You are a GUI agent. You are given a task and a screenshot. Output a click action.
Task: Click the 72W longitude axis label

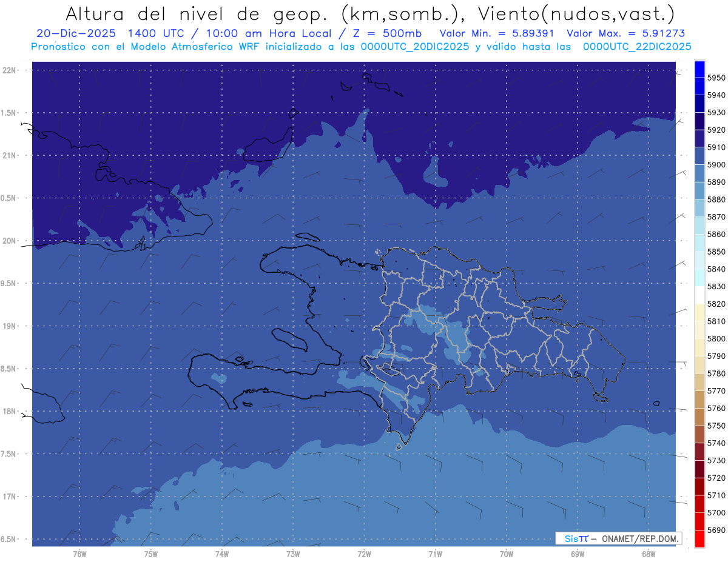[x=364, y=554]
